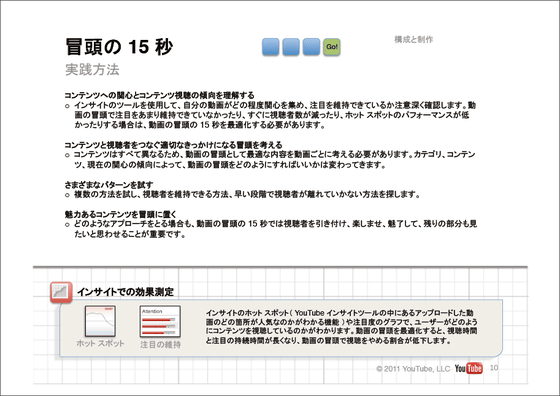Click the insight description paragraph in the box
The width and height of the screenshot is (560, 396).
tap(341, 327)
